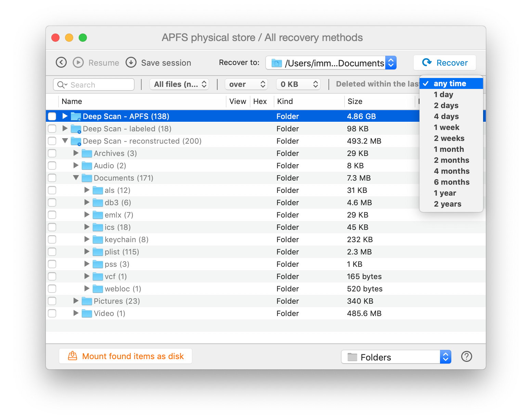The image size is (531, 420).
Task: Click the Save session download icon
Action: pos(131,63)
